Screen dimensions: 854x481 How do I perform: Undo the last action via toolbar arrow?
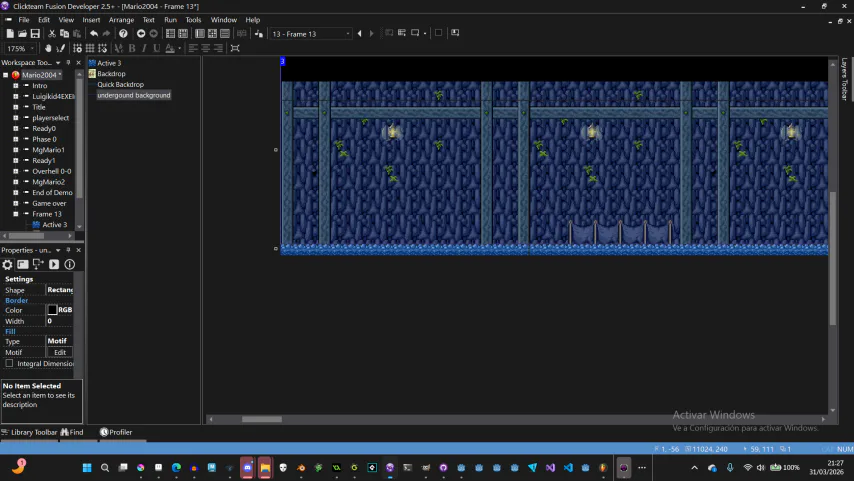point(94,34)
